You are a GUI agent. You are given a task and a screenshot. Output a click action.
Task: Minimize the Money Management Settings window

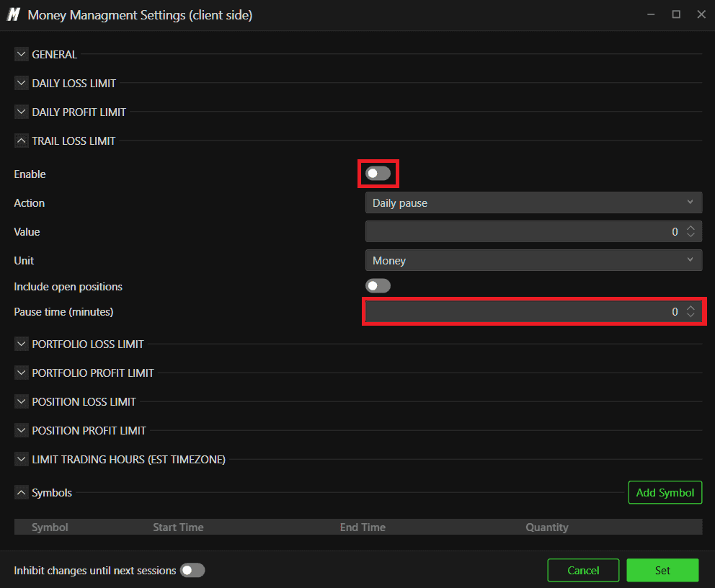[x=651, y=14]
